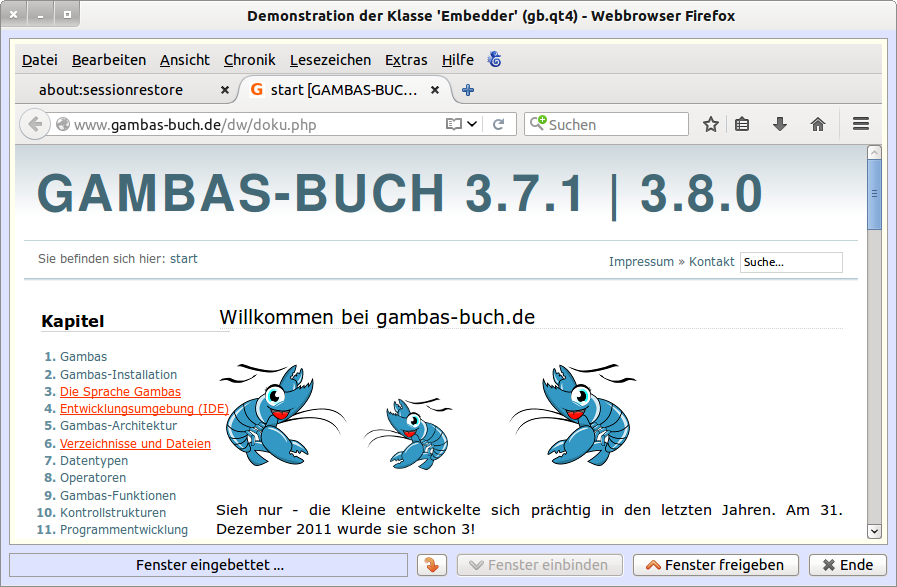Open the Die Sprache Gambas link
Screen dimensions: 897x587
pos(120,392)
